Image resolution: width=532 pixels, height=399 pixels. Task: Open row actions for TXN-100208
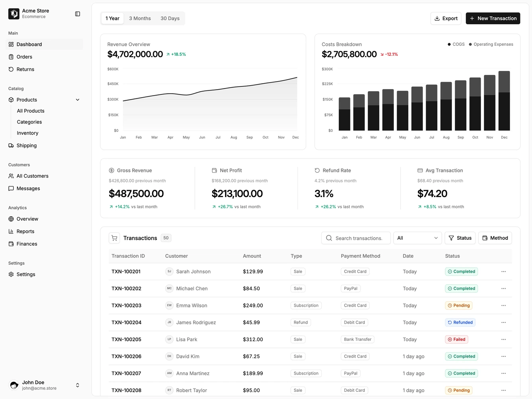[504, 390]
